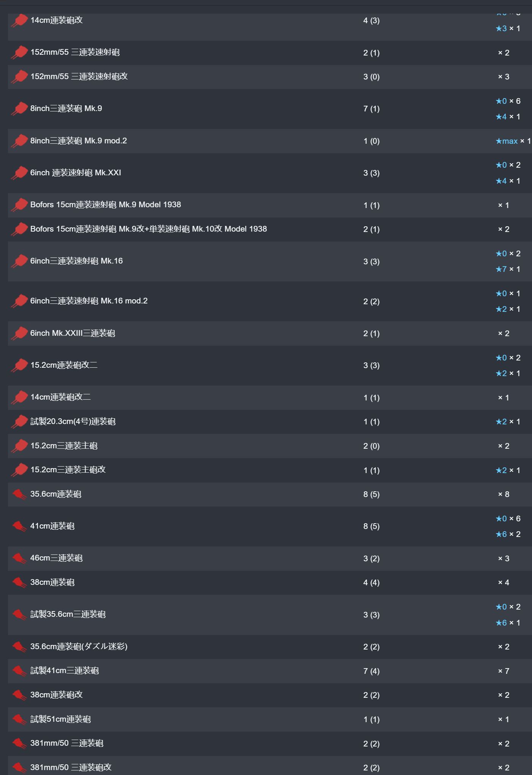
Task: Select the icon for 試製51cm連装砲
Action: 19,719
